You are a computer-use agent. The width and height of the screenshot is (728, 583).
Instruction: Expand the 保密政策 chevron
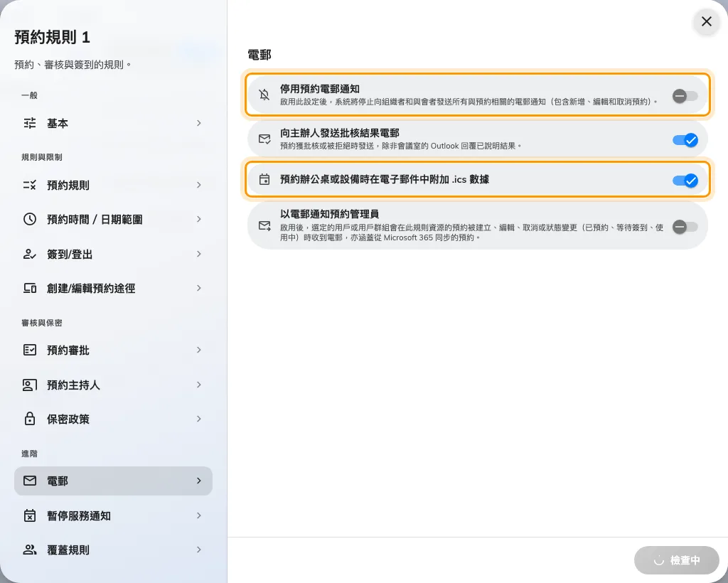coord(199,419)
